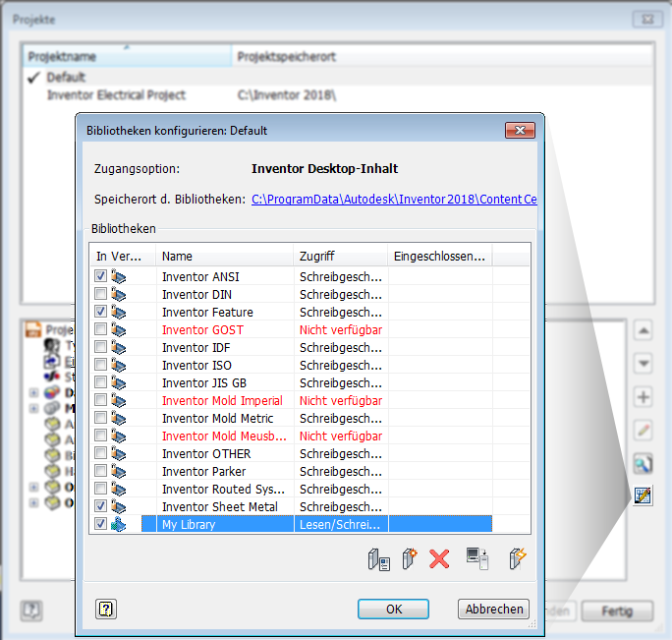Enable the Inventor JIS GB checkbox
672x640 pixels.
pos(101,381)
